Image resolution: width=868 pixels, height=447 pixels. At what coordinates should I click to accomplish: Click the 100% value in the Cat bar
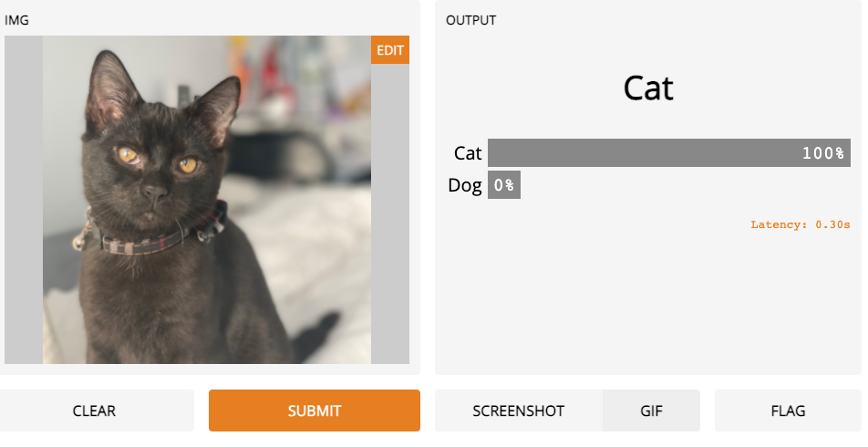click(822, 152)
